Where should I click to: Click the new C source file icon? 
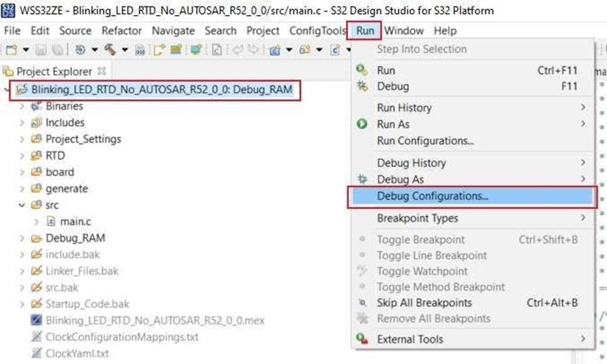[x=217, y=50]
